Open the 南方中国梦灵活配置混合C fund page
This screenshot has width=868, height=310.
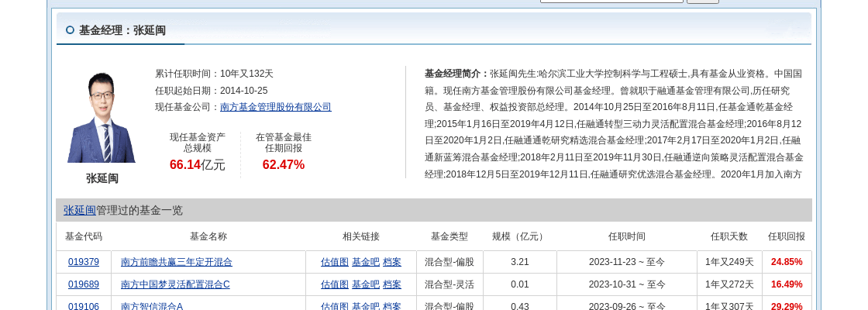[175, 284]
